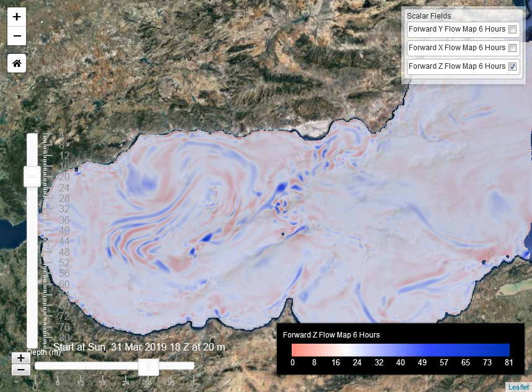Click the start time caption text
Image resolution: width=532 pixels, height=392 pixels.
tap(139, 347)
